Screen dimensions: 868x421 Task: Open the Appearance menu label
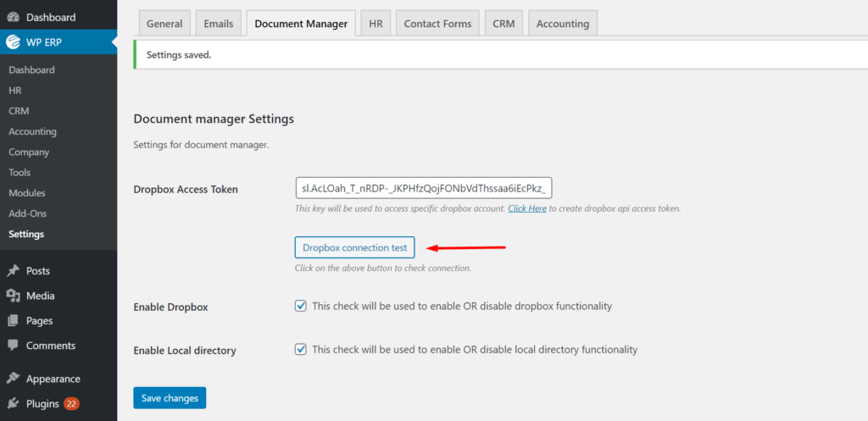[53, 379]
